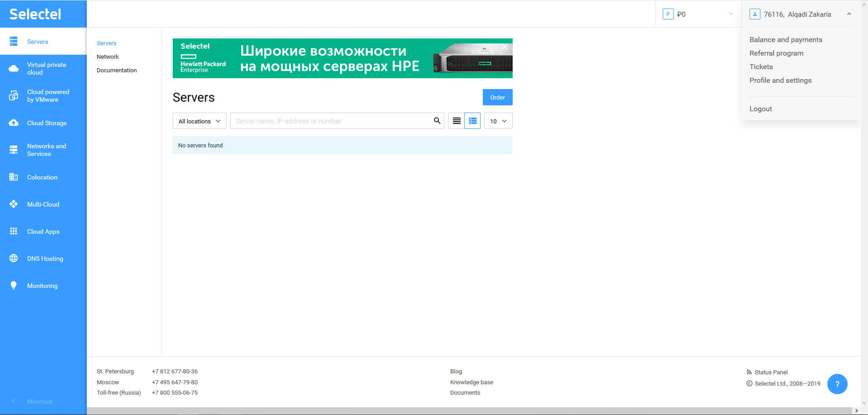Viewport: 868px width, 415px height.
Task: Click the Virtual private cloud icon
Action: click(x=14, y=69)
